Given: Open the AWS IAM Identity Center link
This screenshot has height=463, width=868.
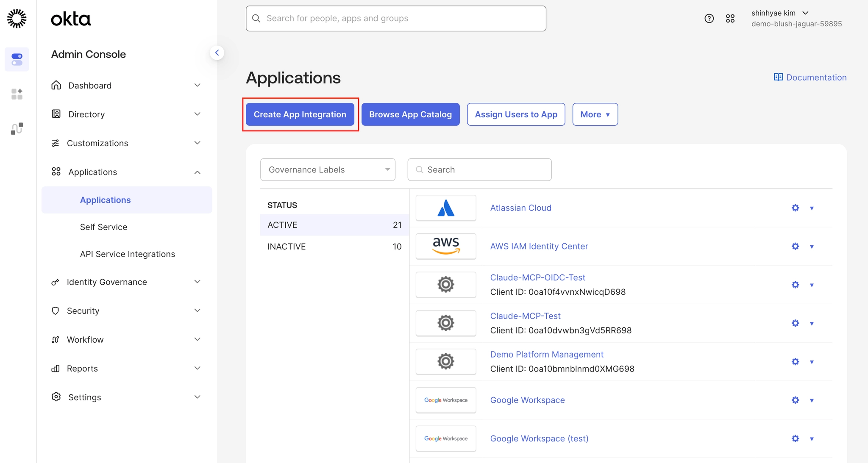Looking at the screenshot, I should tap(539, 247).
